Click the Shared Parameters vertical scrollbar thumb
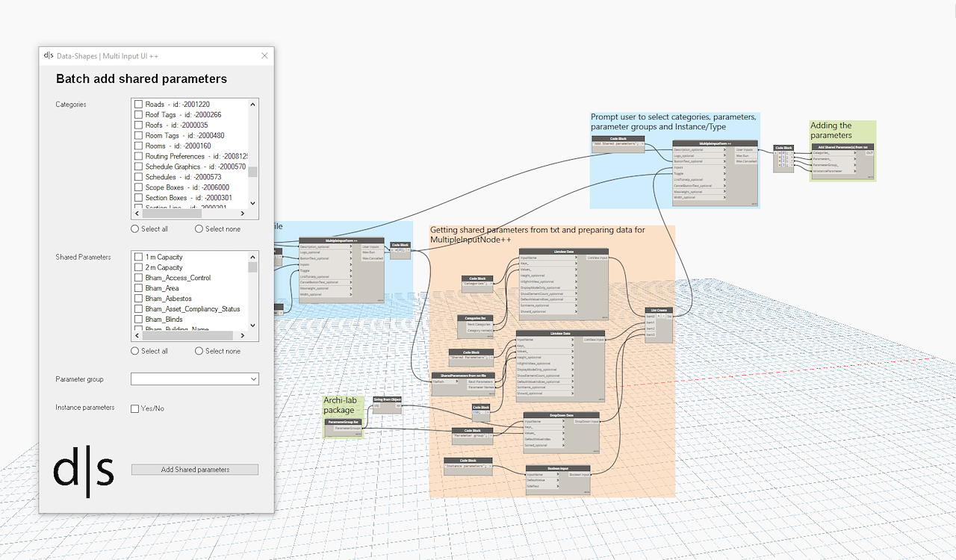Viewport: 956px width, 560px height. (253, 267)
